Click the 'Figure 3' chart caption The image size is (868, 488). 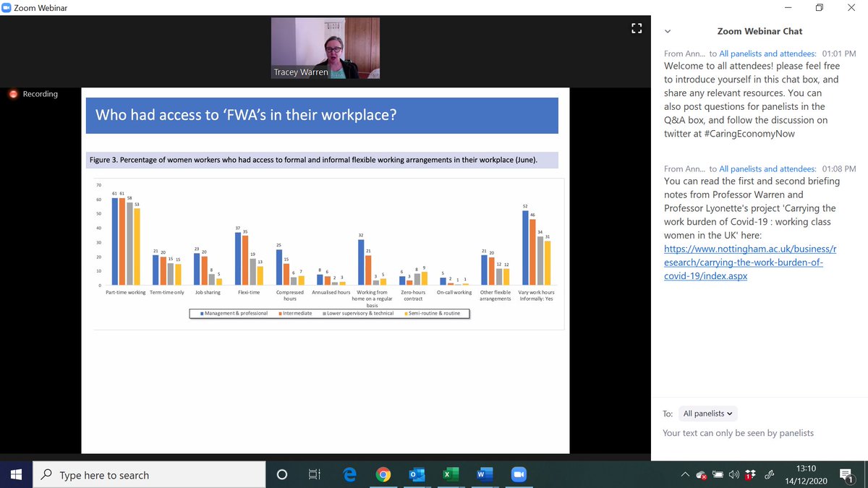coord(314,159)
